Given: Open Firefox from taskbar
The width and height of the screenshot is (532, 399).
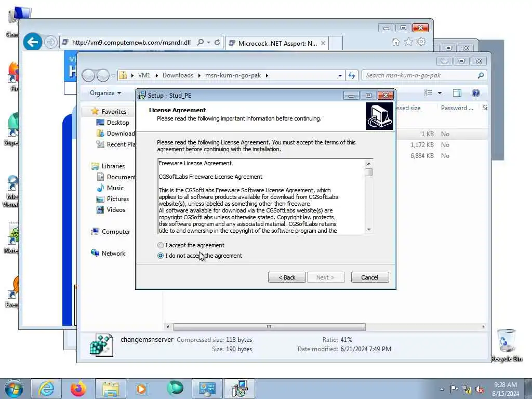Looking at the screenshot, I should click(78, 389).
